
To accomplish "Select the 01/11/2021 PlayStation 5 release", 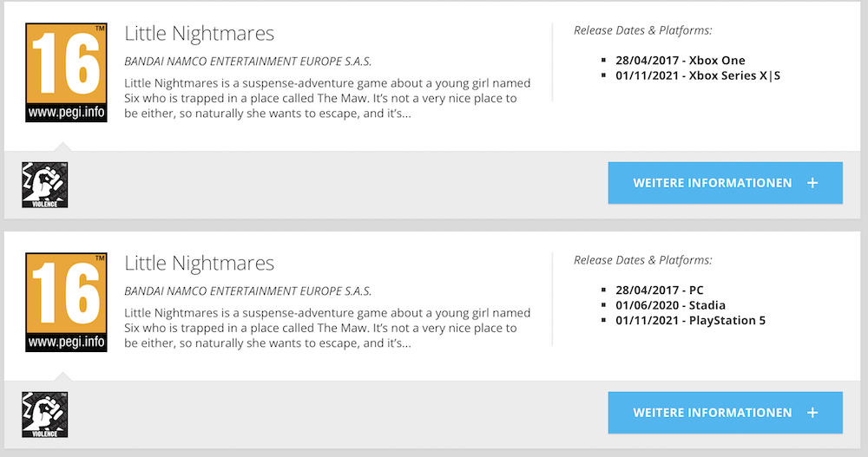I will 690,320.
